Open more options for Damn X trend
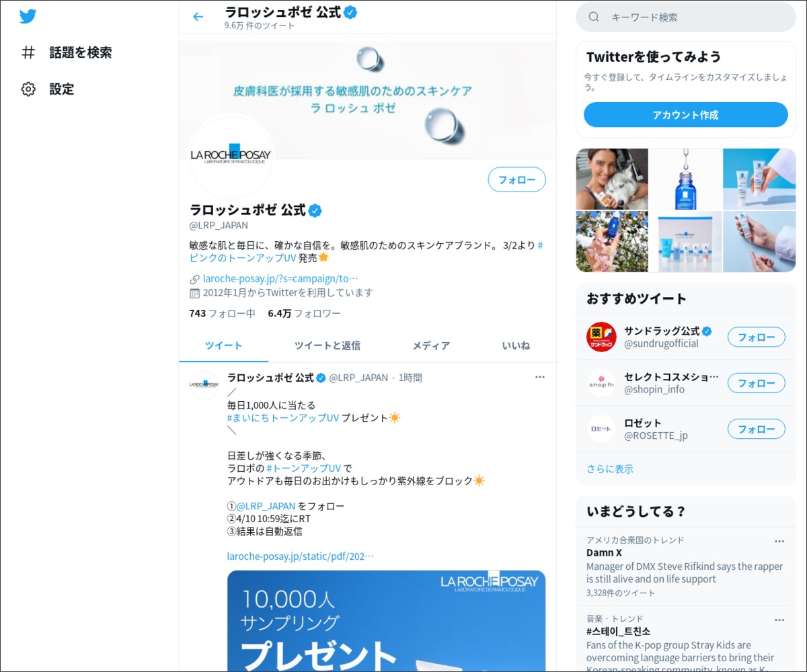807x672 pixels. coord(779,541)
